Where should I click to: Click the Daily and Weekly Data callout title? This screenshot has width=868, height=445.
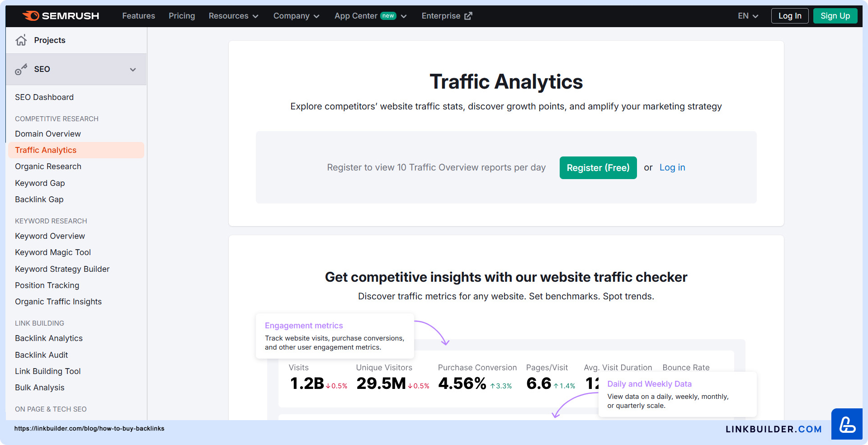(x=649, y=384)
